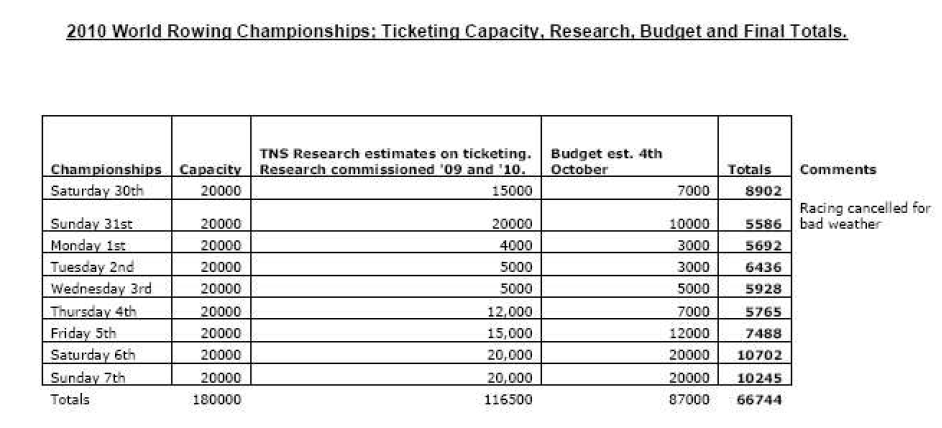The image size is (942, 428).
Task: Click the Championships column header
Action: [x=106, y=170]
